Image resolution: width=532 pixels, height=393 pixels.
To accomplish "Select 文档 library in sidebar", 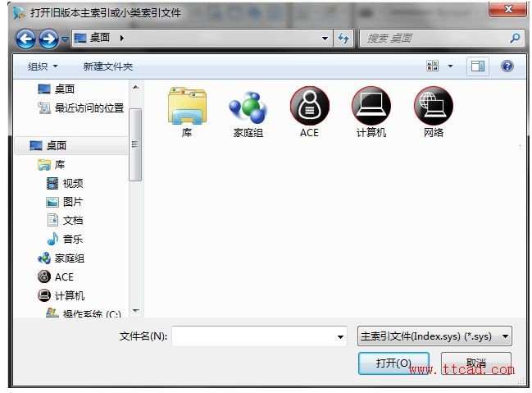I will click(x=65, y=221).
